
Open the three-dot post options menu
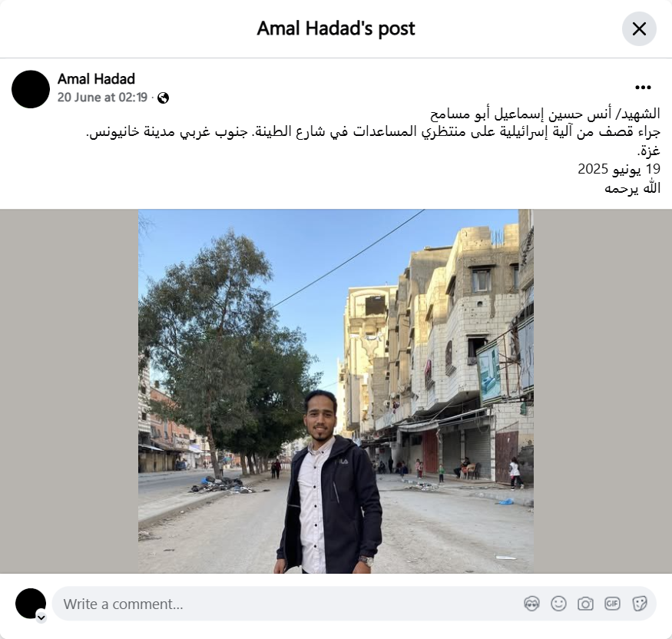(x=643, y=88)
